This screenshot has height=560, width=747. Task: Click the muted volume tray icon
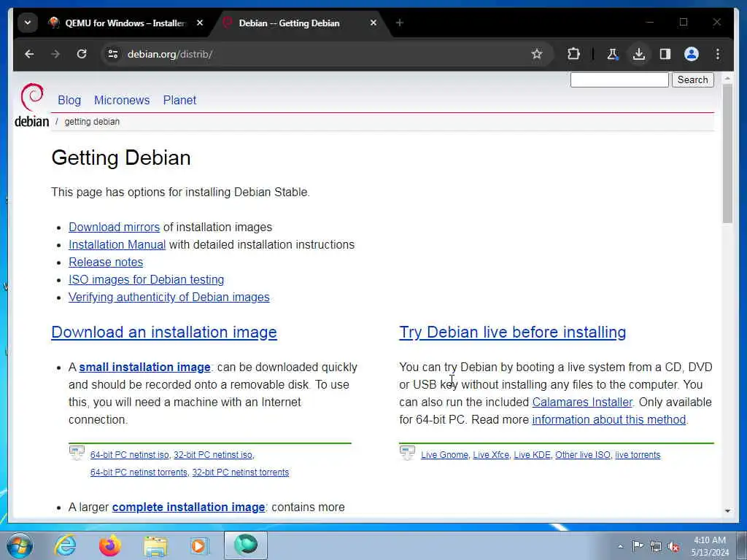tap(673, 546)
